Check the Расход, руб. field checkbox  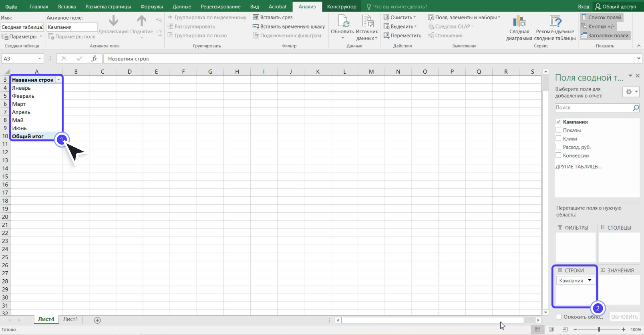pos(558,147)
